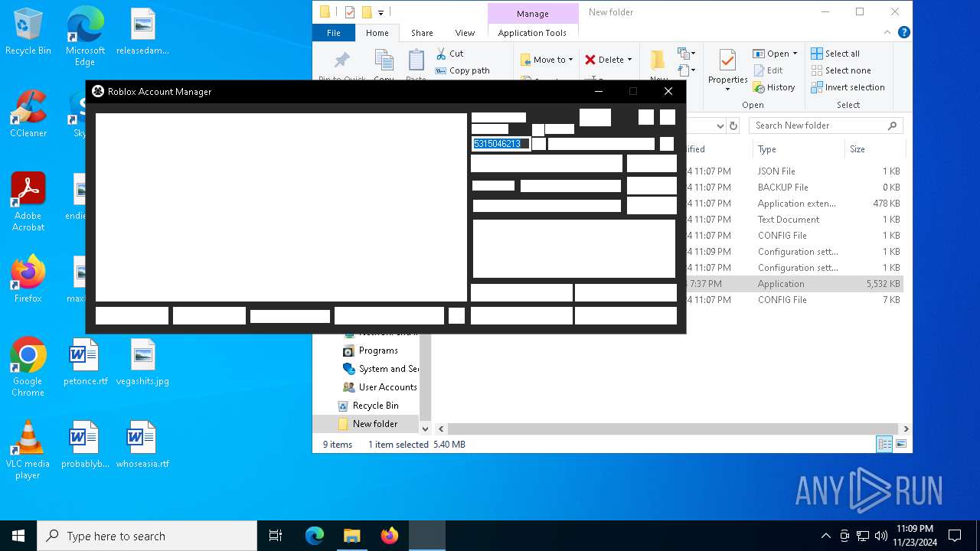The width and height of the screenshot is (980, 551).
Task: Click Cut in Explorer ribbon
Action: (x=450, y=54)
